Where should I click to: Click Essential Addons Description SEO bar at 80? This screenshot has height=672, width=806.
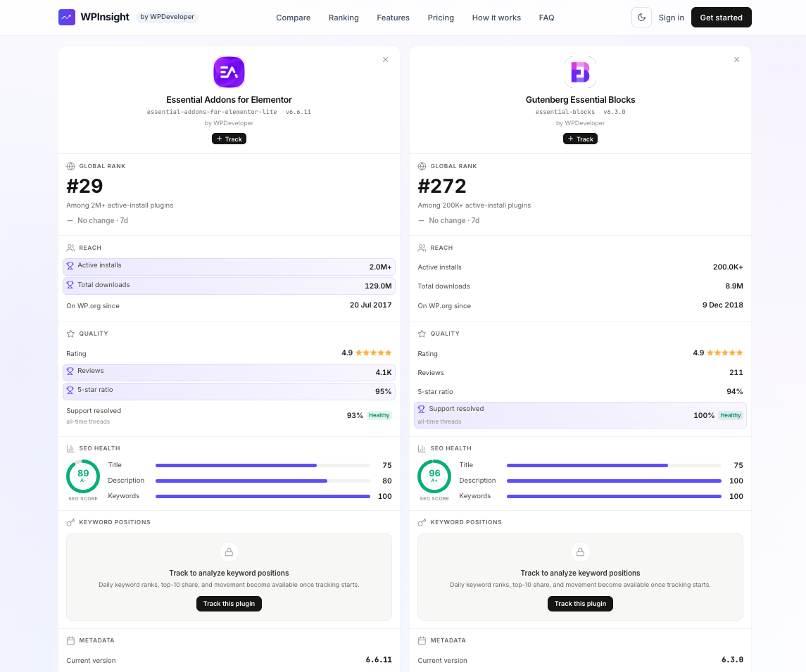[263, 481]
